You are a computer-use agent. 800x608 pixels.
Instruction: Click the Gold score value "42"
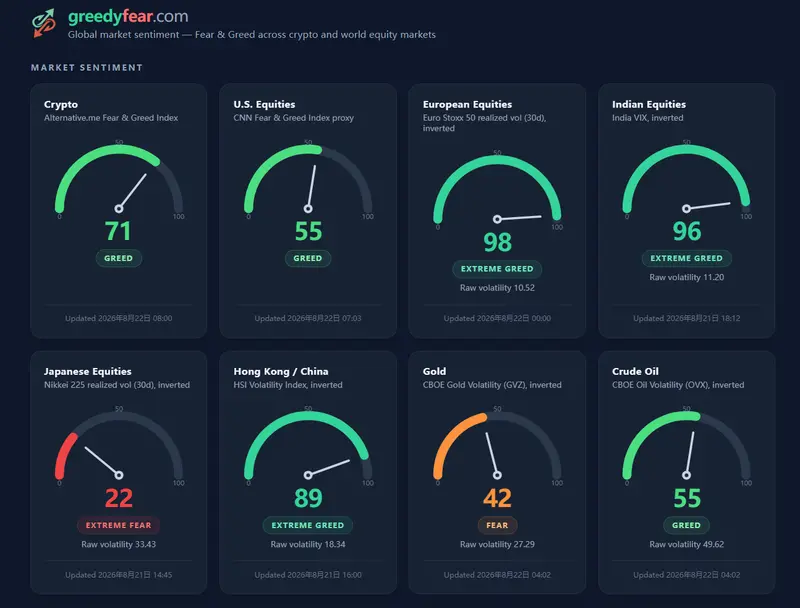pyautogui.click(x=497, y=498)
